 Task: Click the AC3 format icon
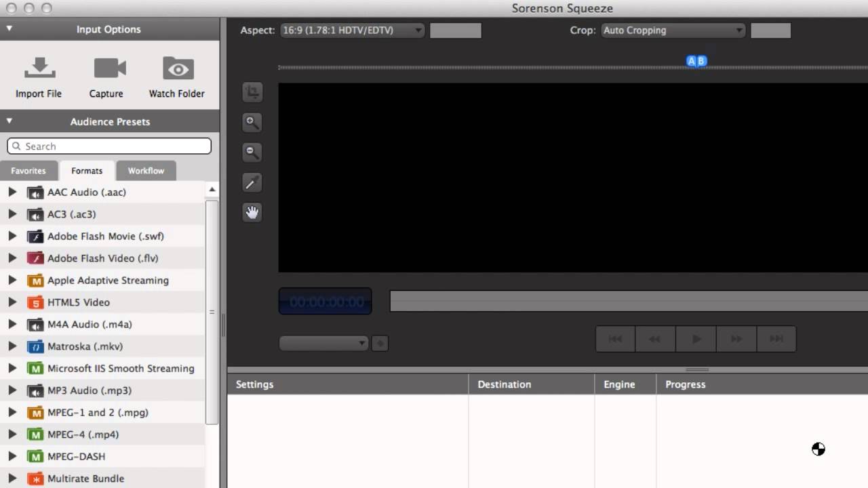click(x=35, y=214)
